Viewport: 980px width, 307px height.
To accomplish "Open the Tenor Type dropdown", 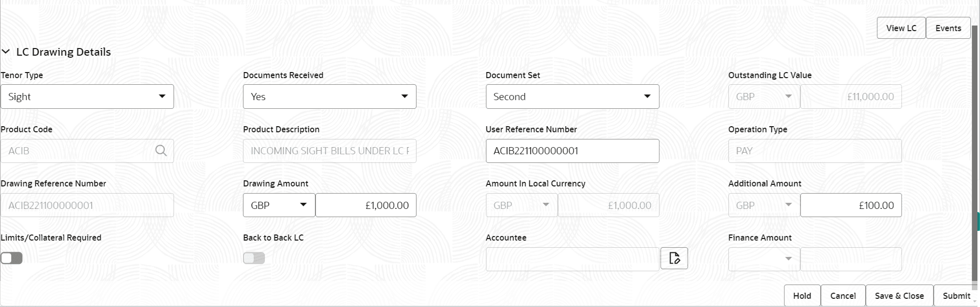I will click(x=162, y=96).
